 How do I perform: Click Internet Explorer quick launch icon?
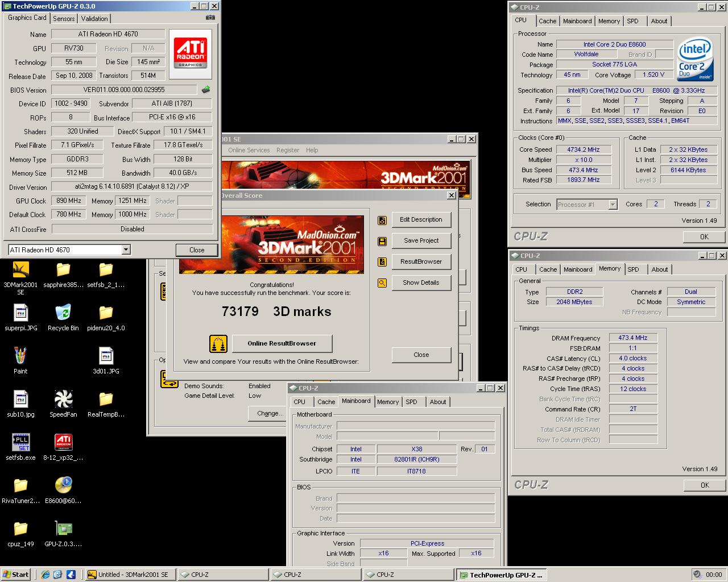45,575
